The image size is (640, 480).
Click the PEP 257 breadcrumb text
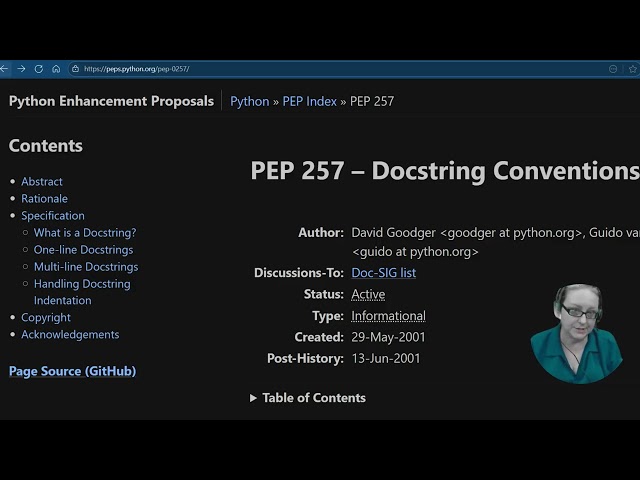372,101
